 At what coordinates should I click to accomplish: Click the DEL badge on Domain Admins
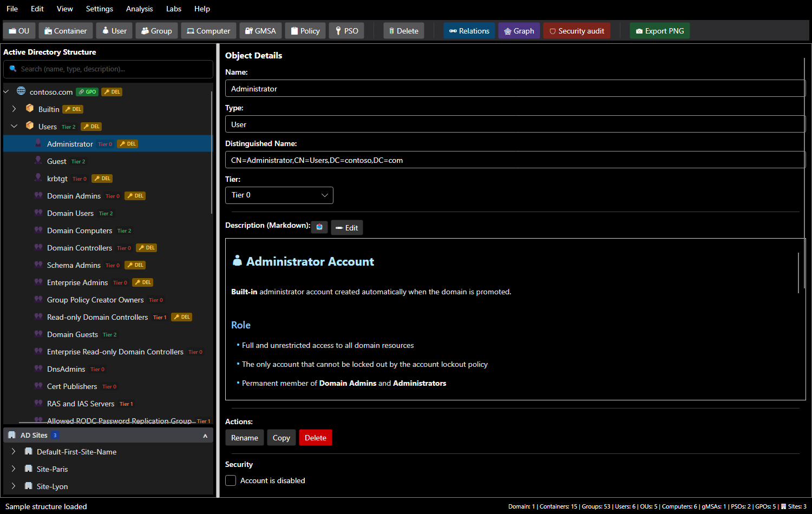[135, 196]
